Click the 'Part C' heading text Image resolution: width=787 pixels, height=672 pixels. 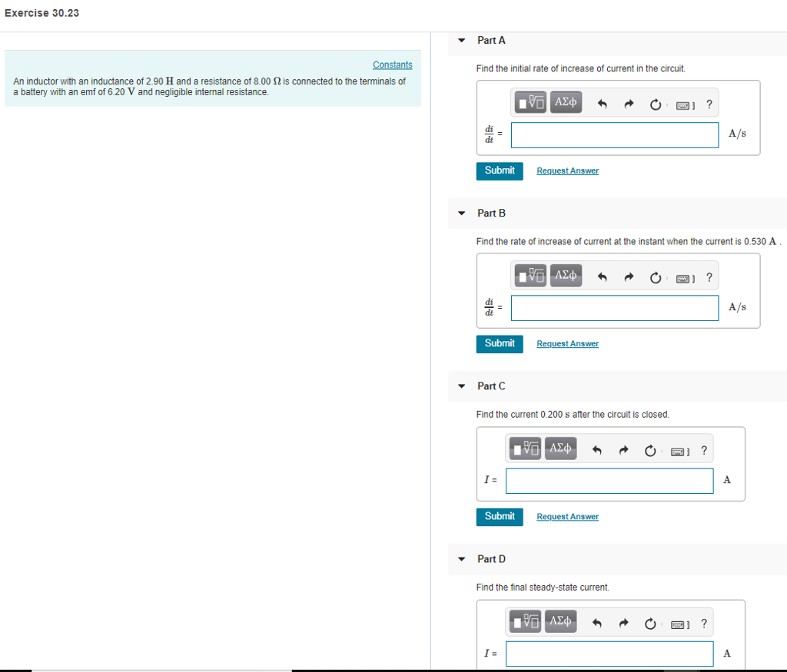pos(491,386)
